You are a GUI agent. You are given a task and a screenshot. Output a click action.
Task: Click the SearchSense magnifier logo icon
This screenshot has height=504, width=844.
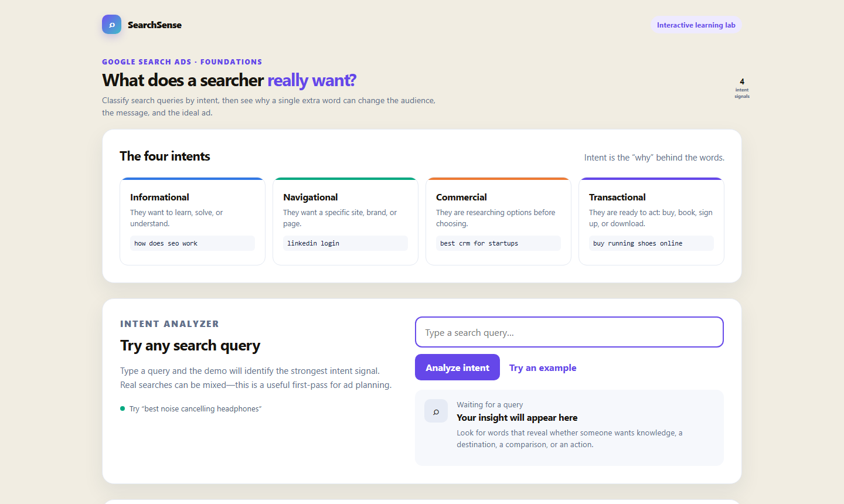pyautogui.click(x=111, y=25)
